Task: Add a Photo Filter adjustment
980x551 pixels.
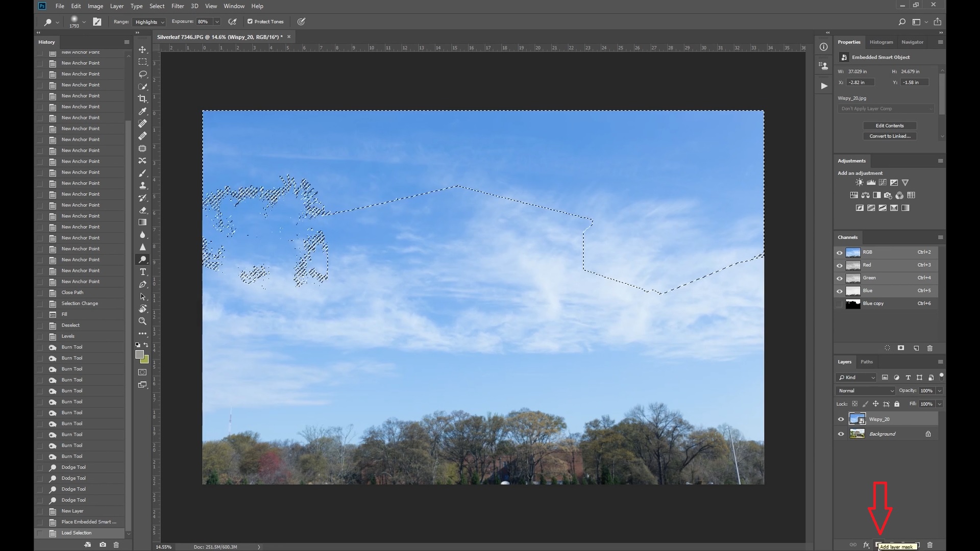Action: click(888, 195)
